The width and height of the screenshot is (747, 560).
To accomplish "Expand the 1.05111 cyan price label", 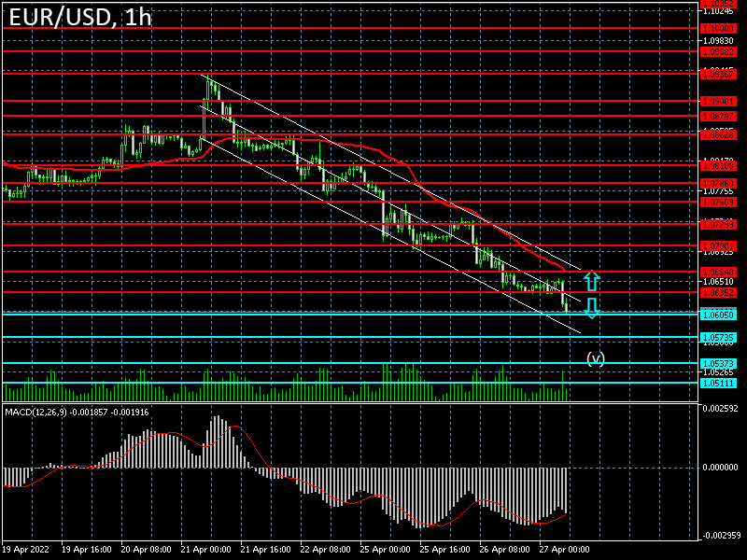I will click(x=717, y=381).
